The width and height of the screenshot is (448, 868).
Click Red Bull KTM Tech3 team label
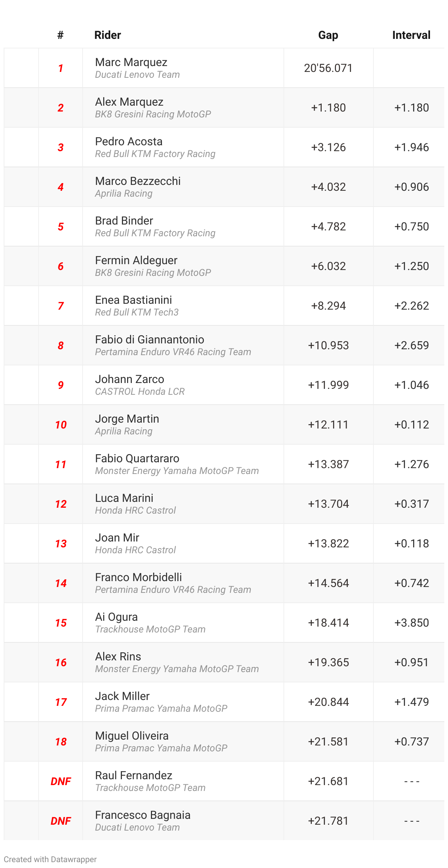click(137, 312)
